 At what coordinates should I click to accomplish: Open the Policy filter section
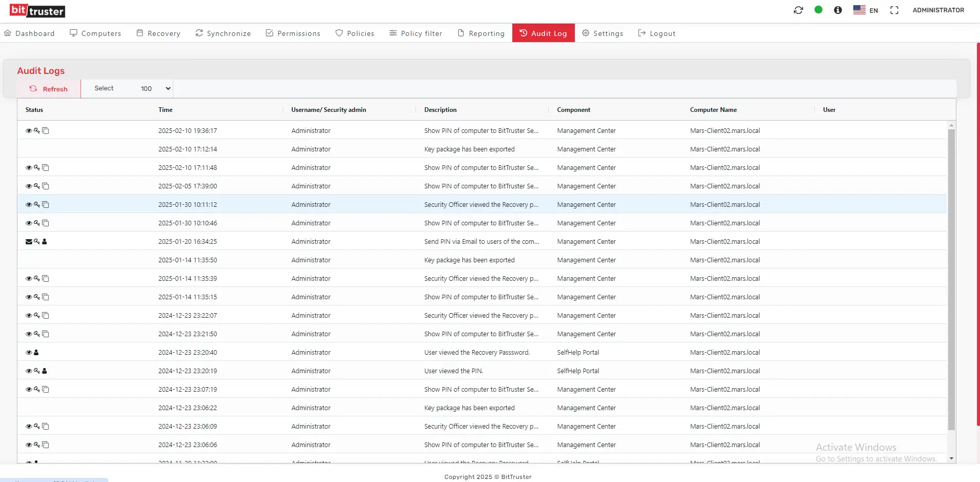(415, 33)
